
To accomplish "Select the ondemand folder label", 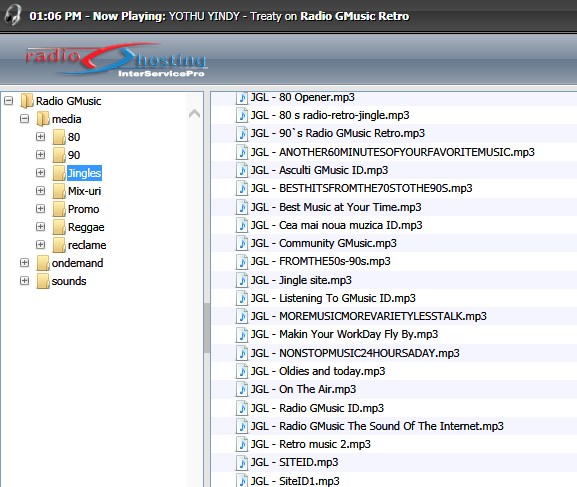I will click(x=77, y=263).
